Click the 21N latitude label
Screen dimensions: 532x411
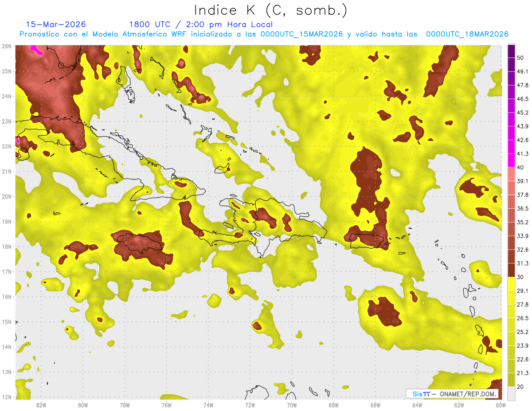tap(6, 171)
